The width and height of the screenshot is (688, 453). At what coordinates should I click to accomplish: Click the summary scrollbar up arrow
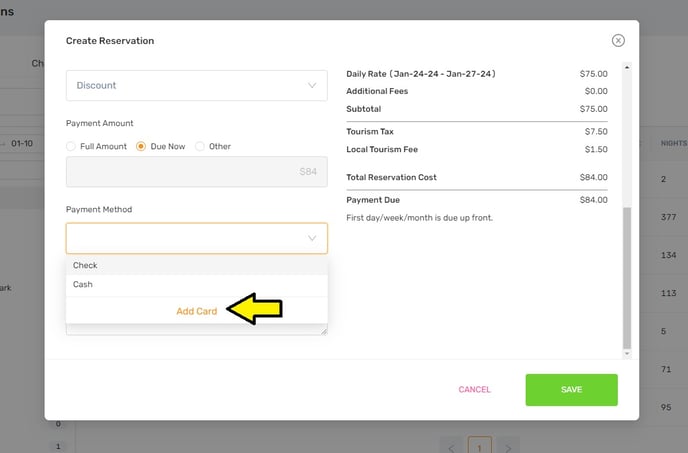click(x=627, y=68)
